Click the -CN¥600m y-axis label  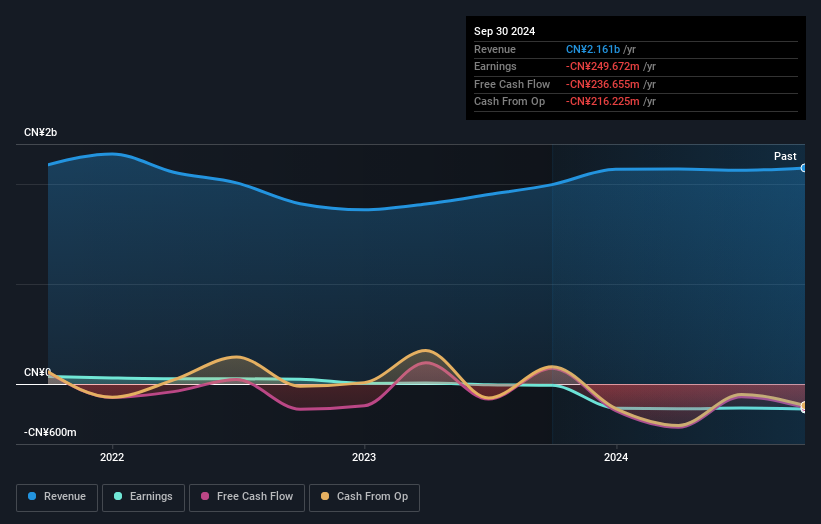coord(50,432)
